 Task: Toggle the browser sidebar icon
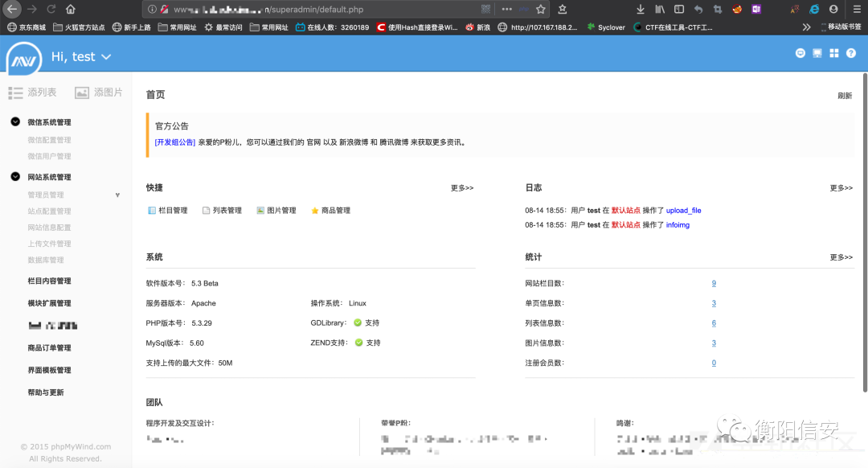coord(679,9)
